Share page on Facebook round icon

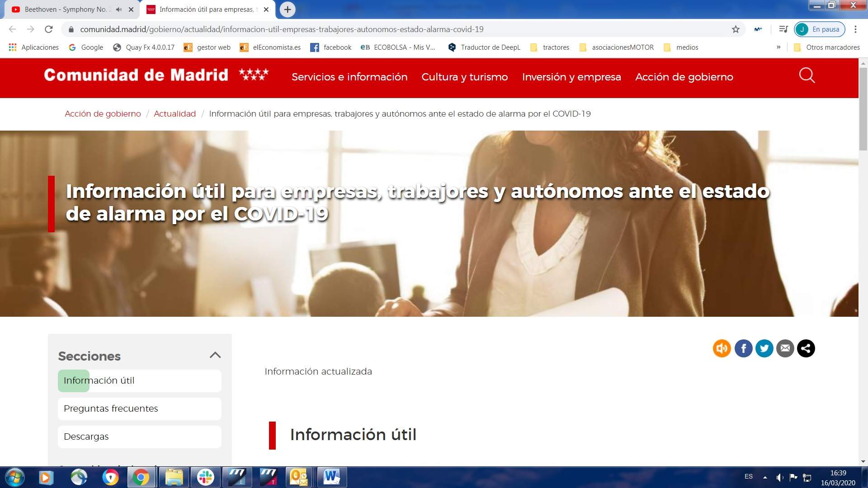743,348
